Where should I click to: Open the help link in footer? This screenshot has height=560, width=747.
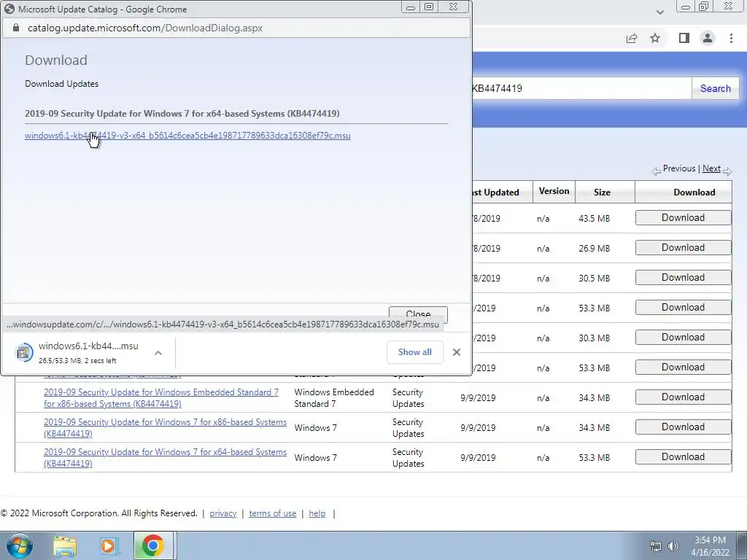click(317, 513)
